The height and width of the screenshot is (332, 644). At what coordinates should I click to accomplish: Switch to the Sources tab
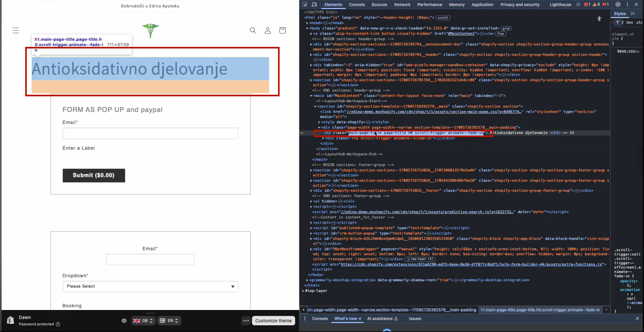coord(379,4)
